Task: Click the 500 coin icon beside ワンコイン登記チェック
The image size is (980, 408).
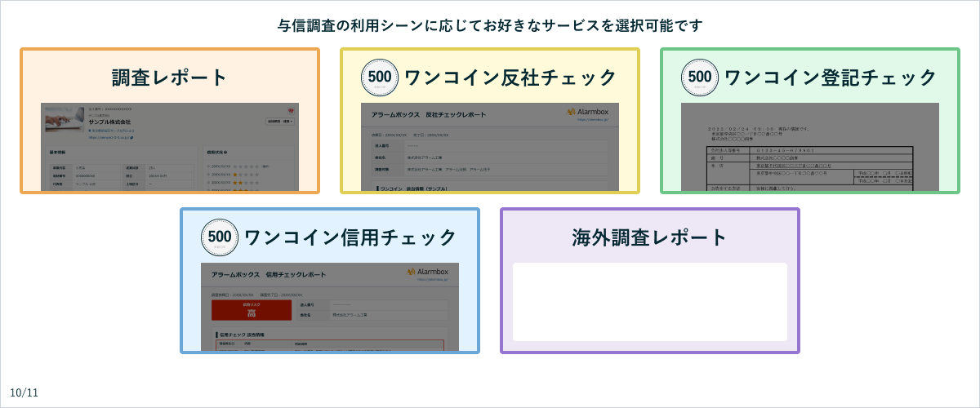Action: tap(702, 78)
